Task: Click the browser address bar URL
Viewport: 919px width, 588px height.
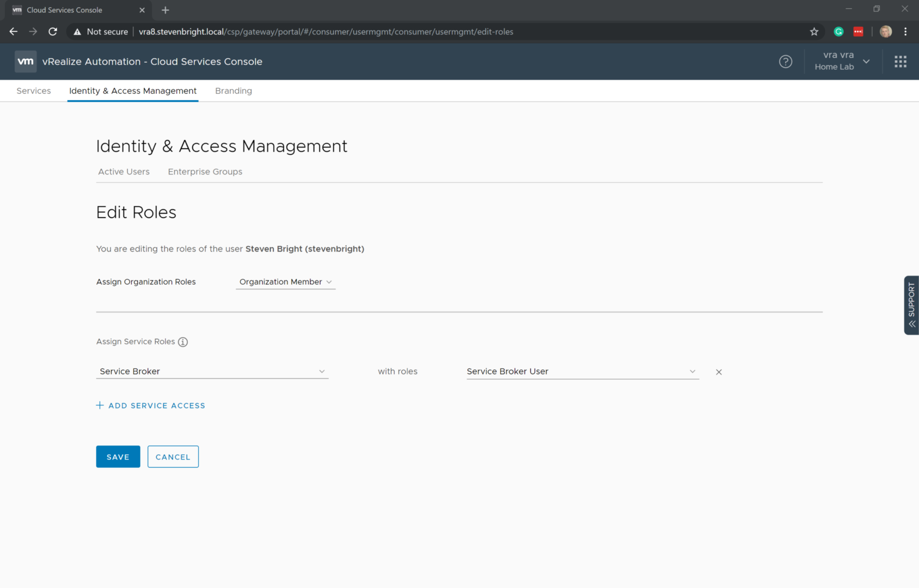Action: coord(326,32)
